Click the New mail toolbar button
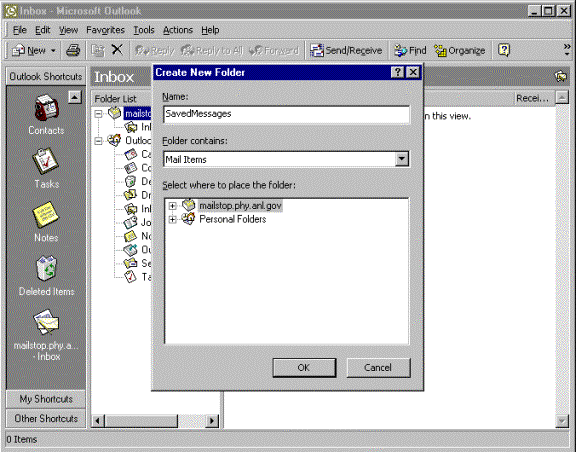576x452 pixels. click(29, 50)
